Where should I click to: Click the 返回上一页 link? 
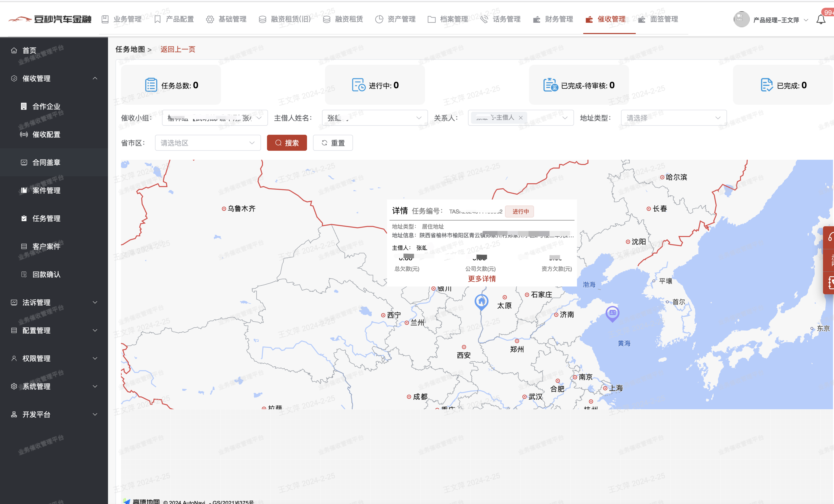click(x=178, y=49)
